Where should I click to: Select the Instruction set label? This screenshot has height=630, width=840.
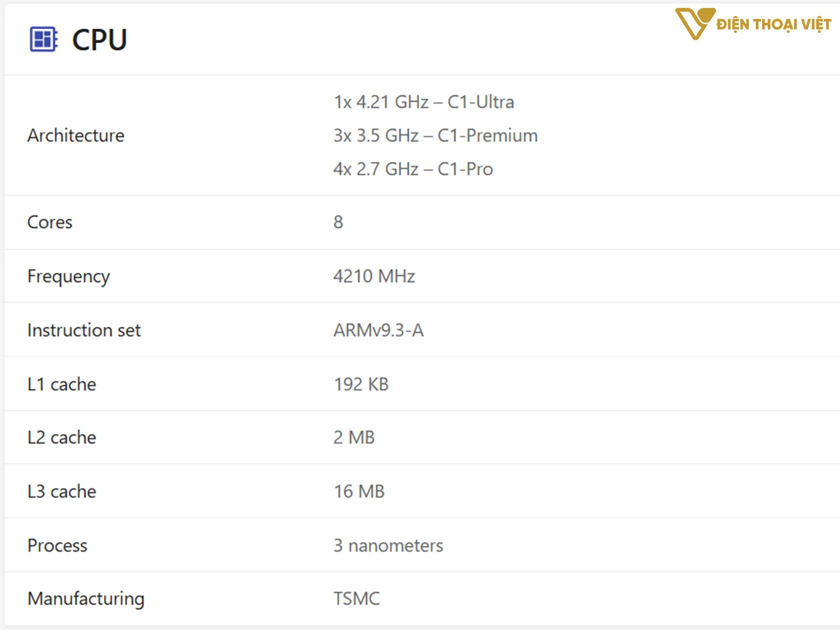coord(84,330)
